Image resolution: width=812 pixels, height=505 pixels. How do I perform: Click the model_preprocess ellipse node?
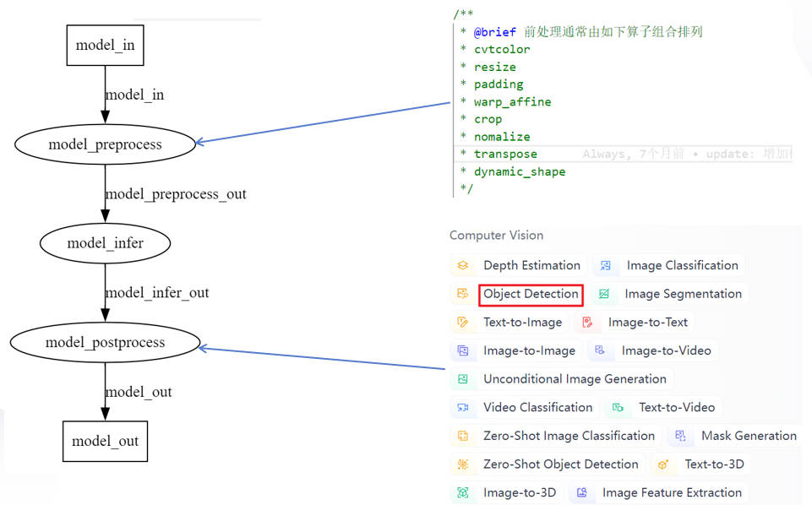click(x=105, y=144)
